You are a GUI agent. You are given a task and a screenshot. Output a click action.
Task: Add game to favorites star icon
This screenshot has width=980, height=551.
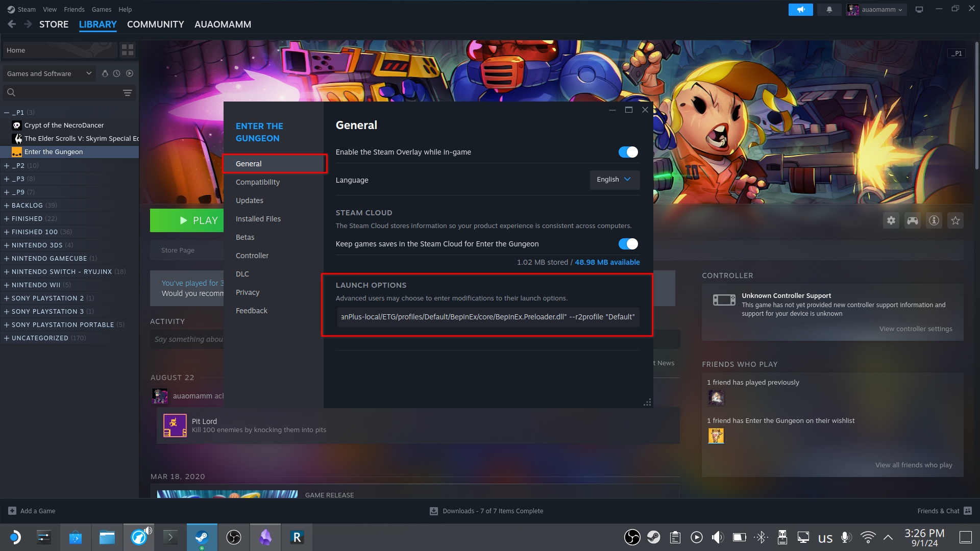coord(955,220)
